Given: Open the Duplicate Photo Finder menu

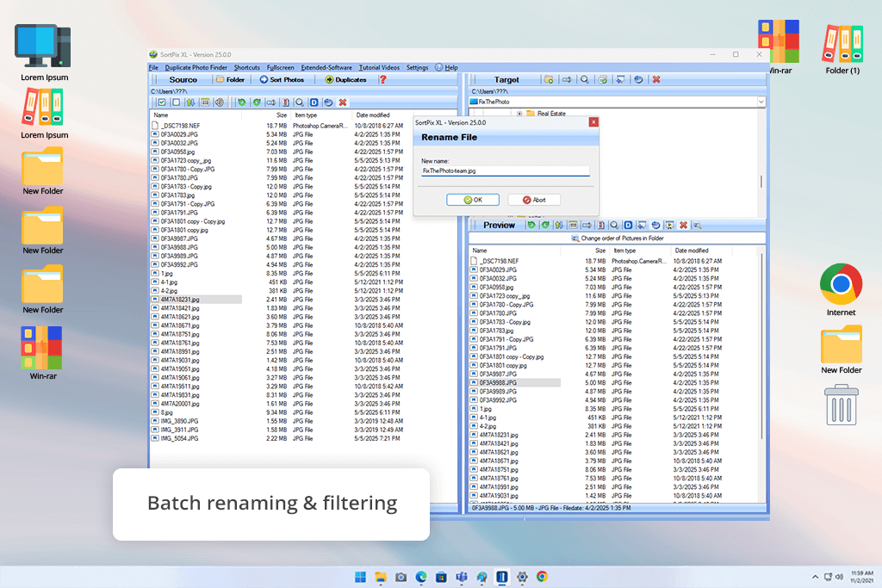Looking at the screenshot, I should point(196,67).
